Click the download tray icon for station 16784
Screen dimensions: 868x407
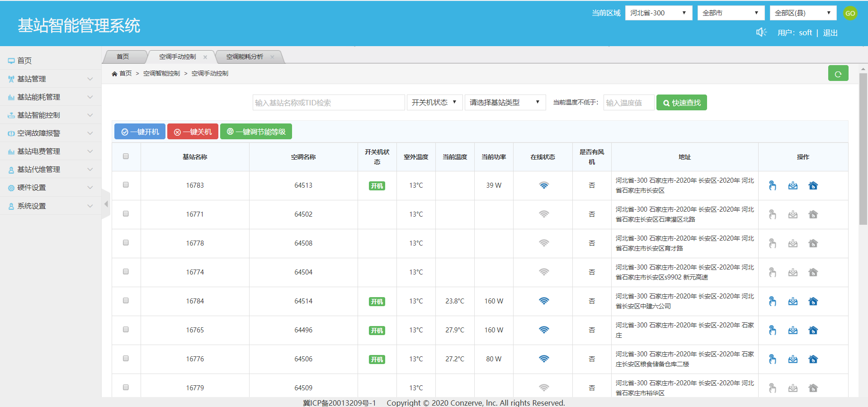(793, 301)
